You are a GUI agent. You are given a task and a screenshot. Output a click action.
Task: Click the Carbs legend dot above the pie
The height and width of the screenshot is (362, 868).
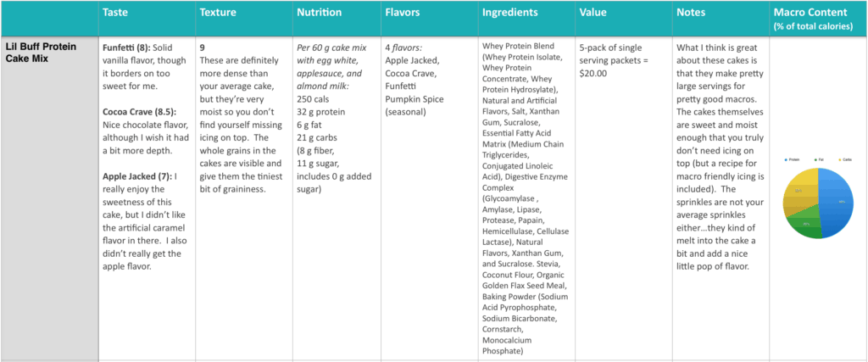[x=840, y=160]
